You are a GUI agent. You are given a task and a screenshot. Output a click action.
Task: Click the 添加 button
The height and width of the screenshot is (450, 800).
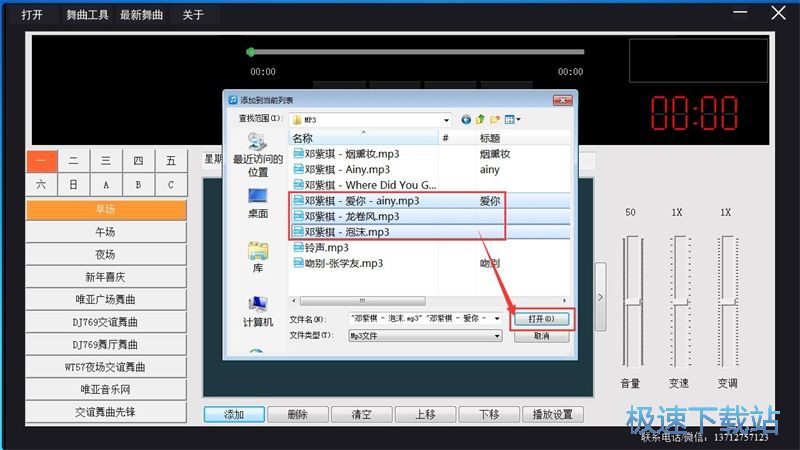click(x=234, y=414)
